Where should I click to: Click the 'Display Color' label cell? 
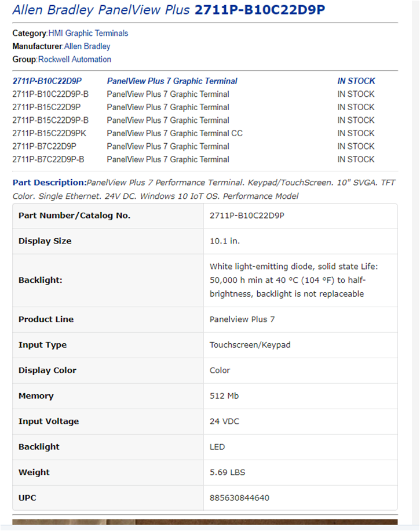[108, 370]
